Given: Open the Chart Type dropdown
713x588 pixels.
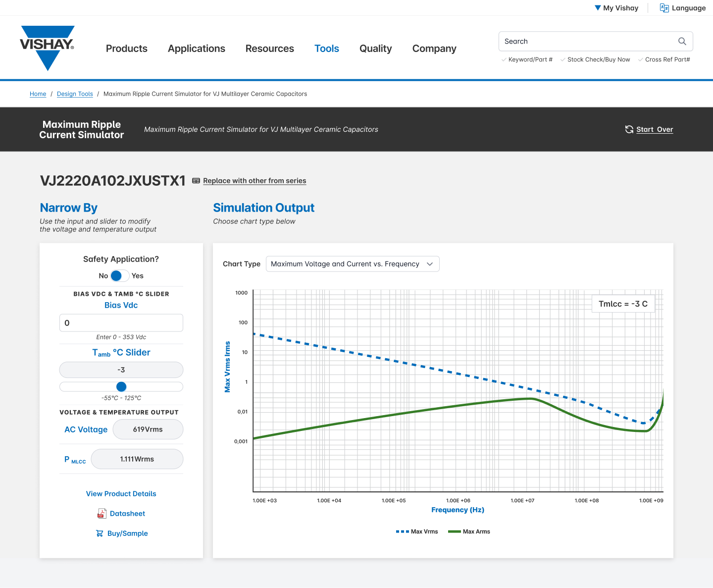Looking at the screenshot, I should (x=353, y=264).
